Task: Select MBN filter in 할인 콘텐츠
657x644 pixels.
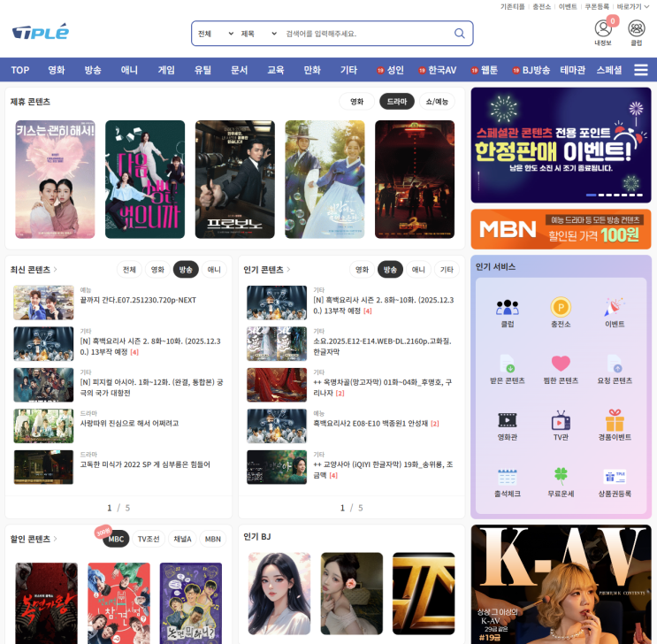Action: [213, 539]
